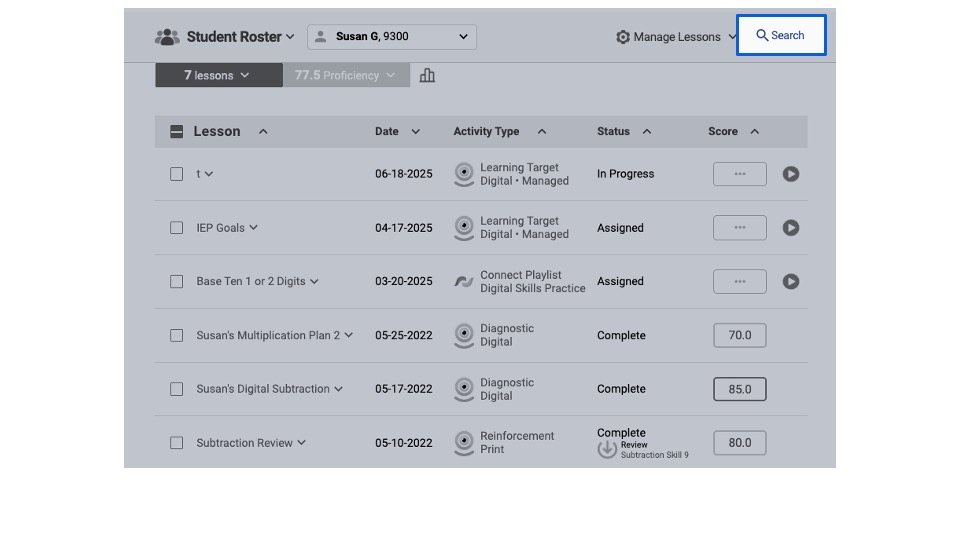Click the user icon in the student selector

(320, 37)
